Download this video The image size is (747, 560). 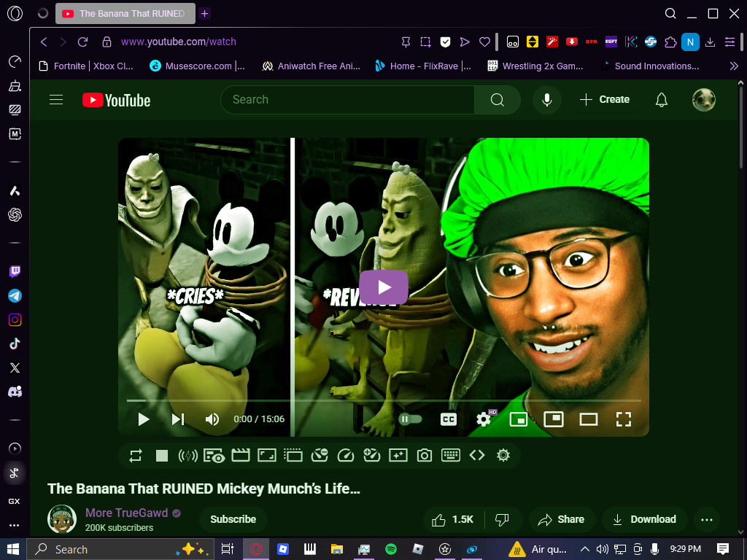645,519
